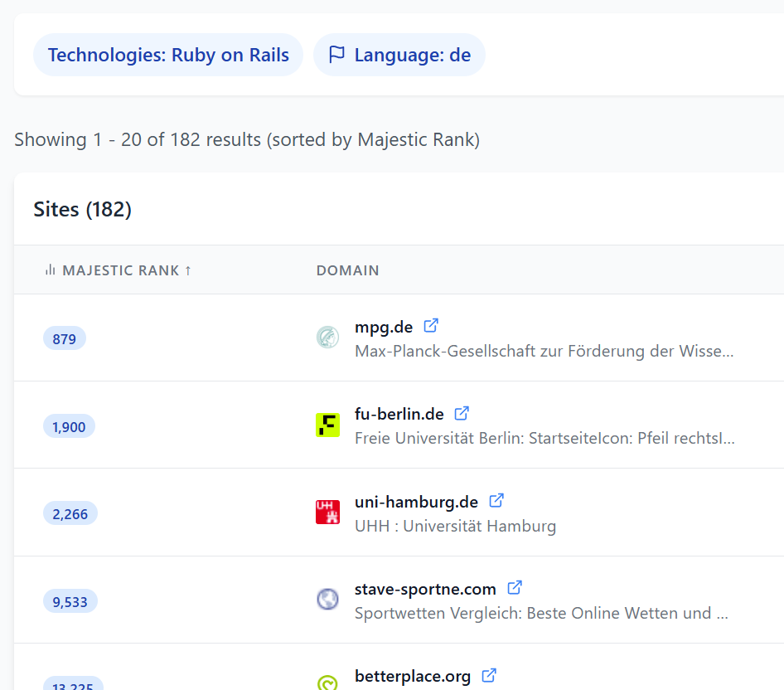
Task: Open stave-sportne.com in new tab icon
Action: pos(515,588)
